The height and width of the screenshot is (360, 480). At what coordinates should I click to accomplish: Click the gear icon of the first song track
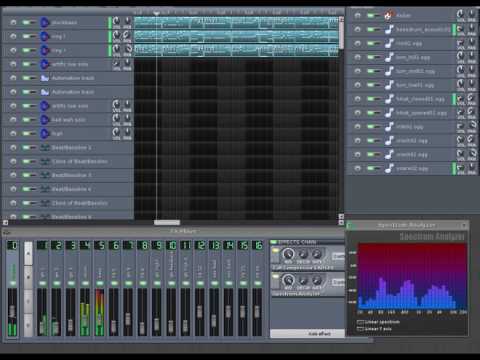tap(13, 22)
